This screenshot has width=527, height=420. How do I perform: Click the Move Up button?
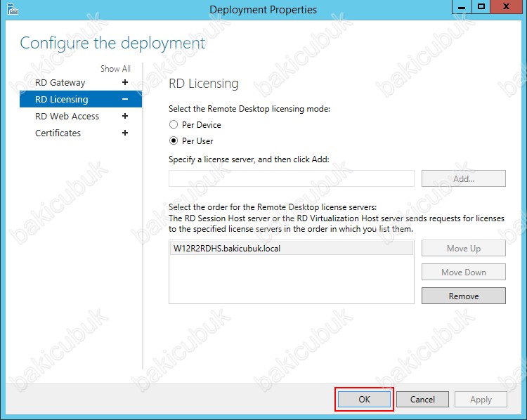(x=464, y=249)
